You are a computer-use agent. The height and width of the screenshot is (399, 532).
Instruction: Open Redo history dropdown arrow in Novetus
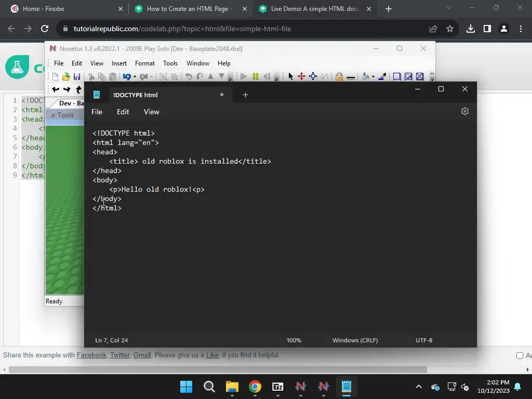tap(151, 77)
